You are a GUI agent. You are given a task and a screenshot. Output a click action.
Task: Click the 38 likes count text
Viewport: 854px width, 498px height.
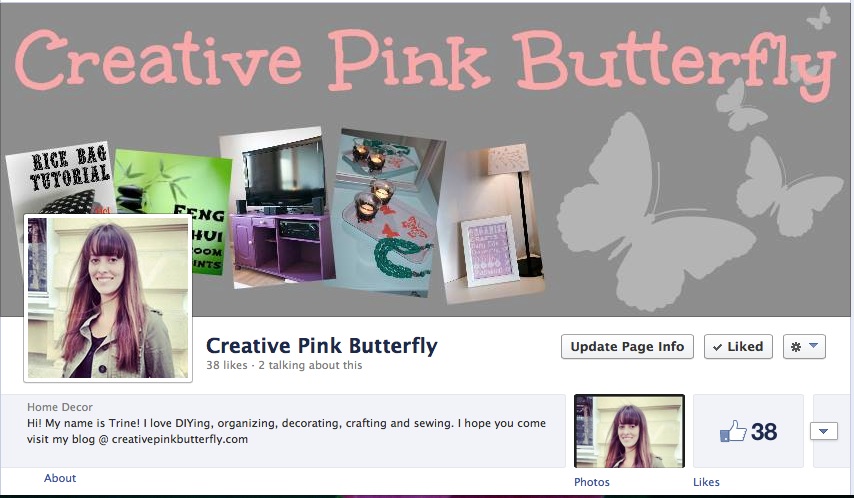(227, 365)
